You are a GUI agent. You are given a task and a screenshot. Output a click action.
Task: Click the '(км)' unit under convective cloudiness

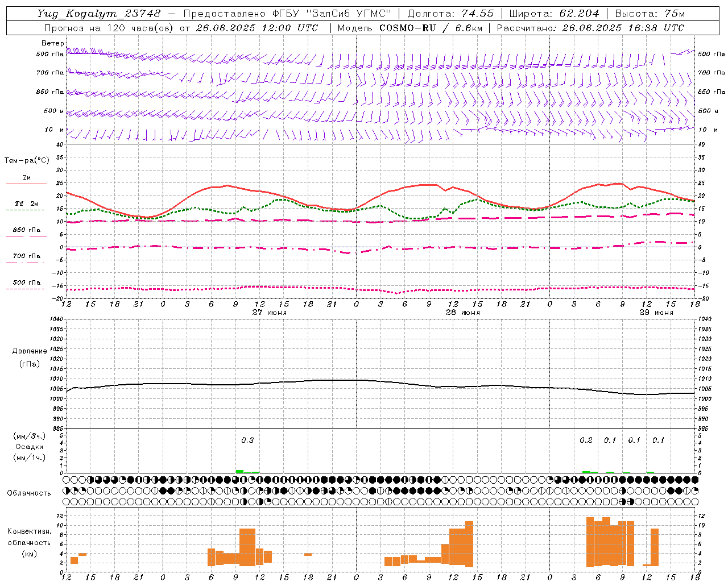[x=30, y=554]
